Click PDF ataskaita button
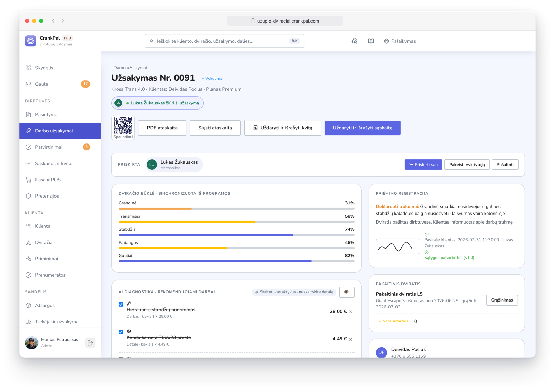 162,128
